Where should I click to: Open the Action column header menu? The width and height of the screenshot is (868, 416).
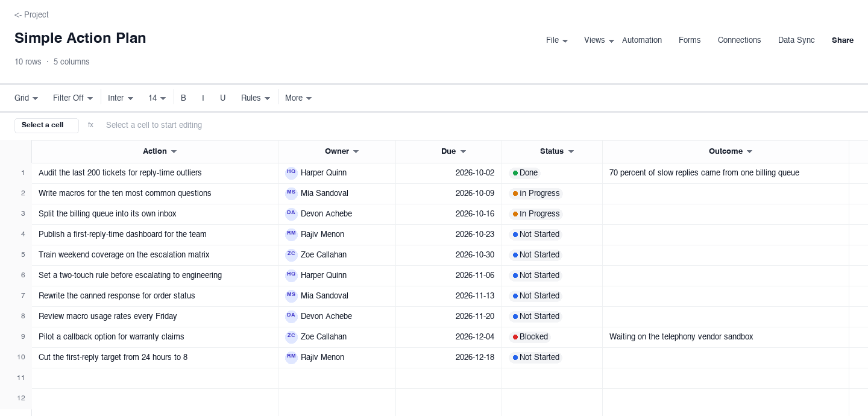174,152
